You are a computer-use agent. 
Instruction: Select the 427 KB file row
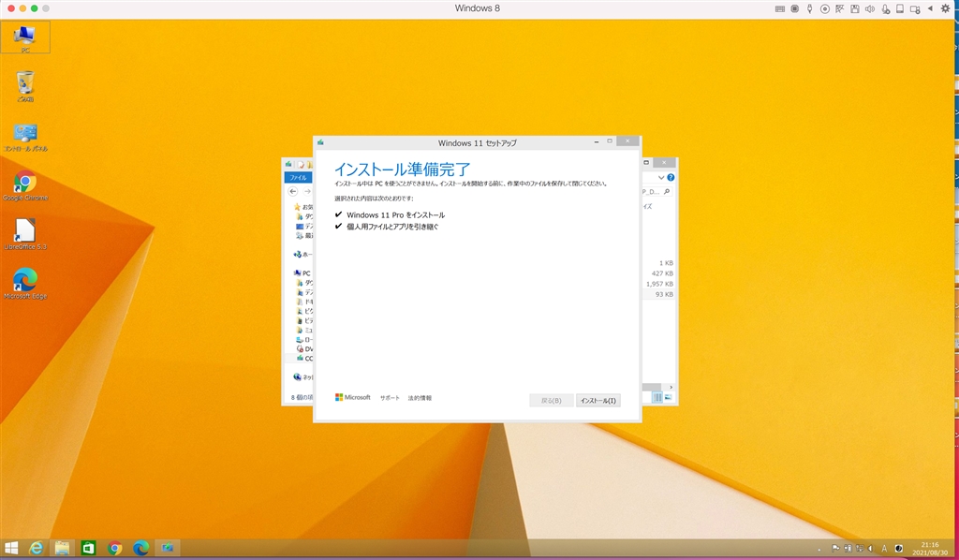[658, 273]
